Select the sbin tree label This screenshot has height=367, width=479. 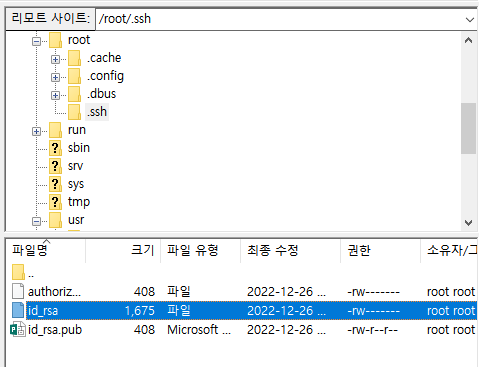coord(79,148)
